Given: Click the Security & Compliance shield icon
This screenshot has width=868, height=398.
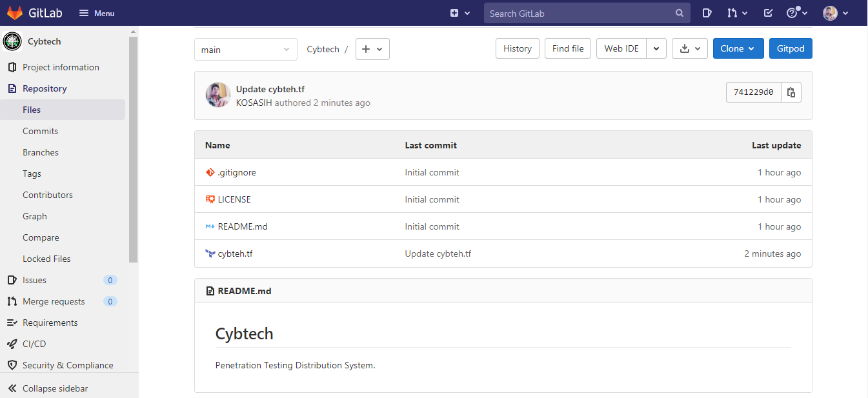Looking at the screenshot, I should point(12,365).
